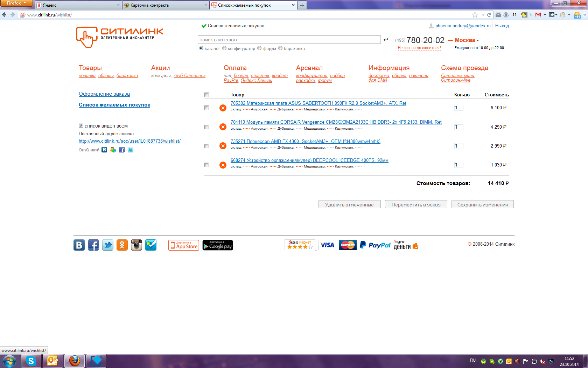Open the Информация menu section
Image resolution: width=588 pixels, height=368 pixels.
389,68
